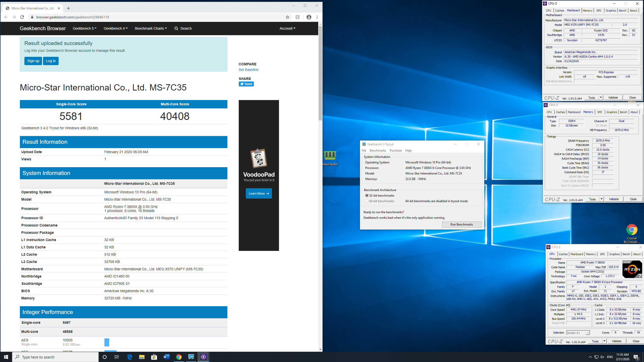Click Validate in the top CPU-Z window
644x362 pixels.
pyautogui.click(x=613, y=98)
